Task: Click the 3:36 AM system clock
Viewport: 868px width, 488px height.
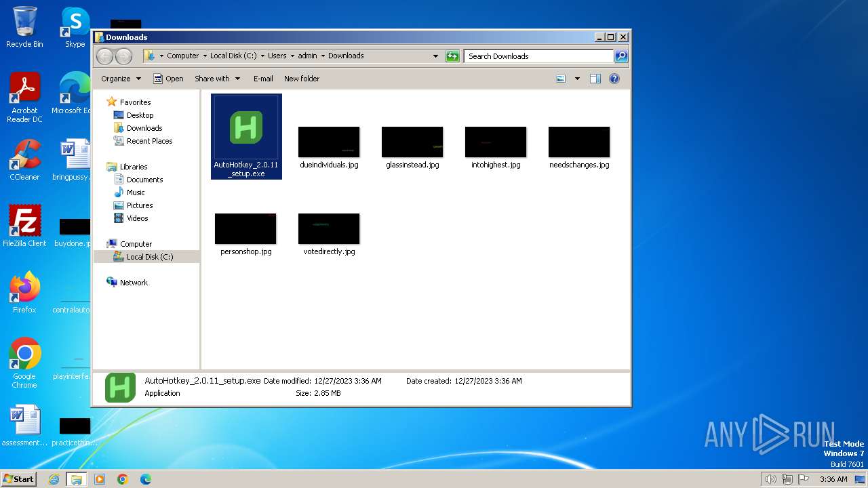Action: point(833,479)
